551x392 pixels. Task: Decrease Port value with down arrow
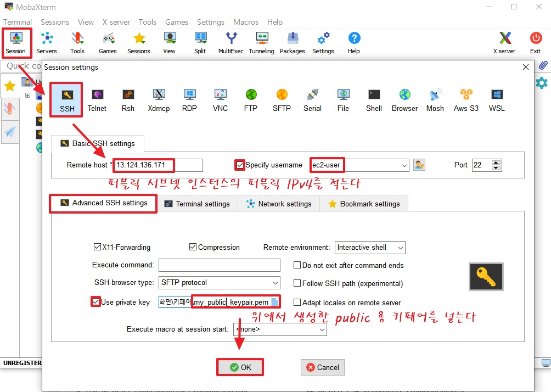tap(496, 167)
